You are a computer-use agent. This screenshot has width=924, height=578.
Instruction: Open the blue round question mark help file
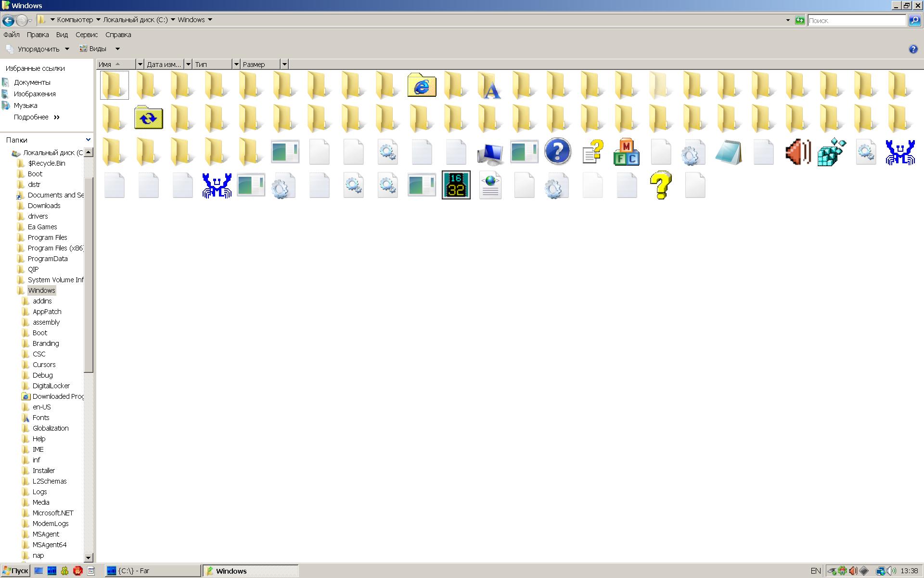click(557, 152)
